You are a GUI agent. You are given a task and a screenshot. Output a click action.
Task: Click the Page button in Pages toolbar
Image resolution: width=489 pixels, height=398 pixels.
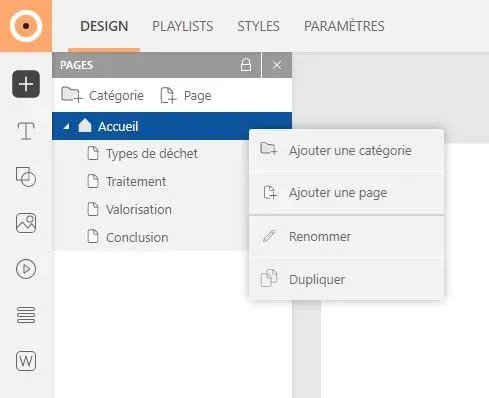tap(186, 96)
